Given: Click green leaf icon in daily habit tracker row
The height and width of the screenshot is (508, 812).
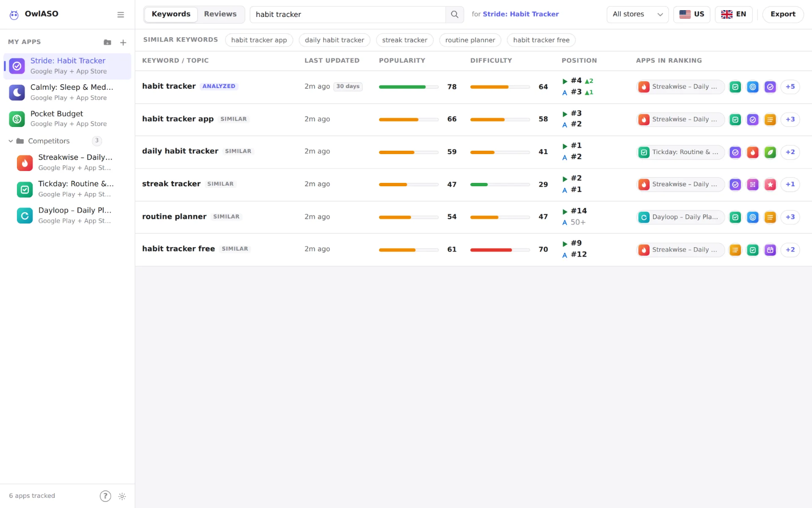Looking at the screenshot, I should click(770, 152).
